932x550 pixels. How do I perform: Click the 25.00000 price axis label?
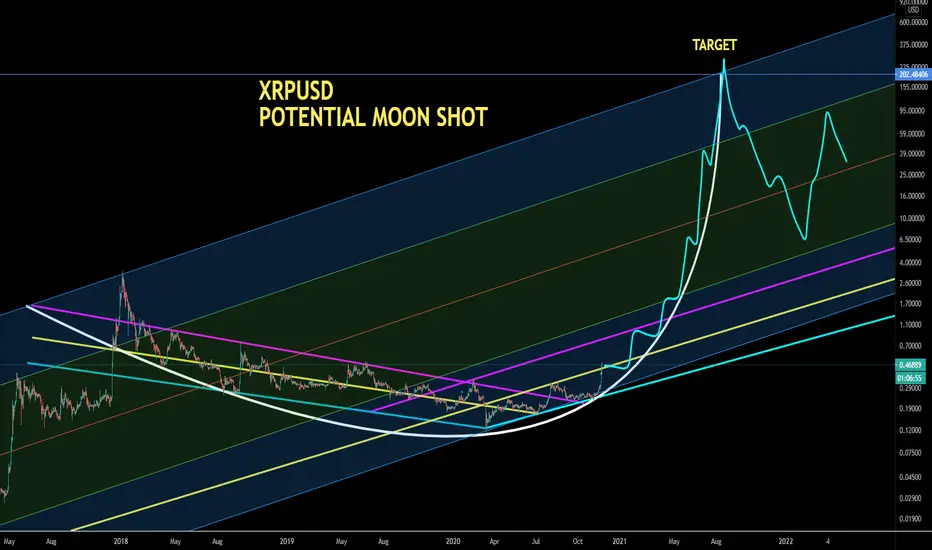[x=913, y=175]
